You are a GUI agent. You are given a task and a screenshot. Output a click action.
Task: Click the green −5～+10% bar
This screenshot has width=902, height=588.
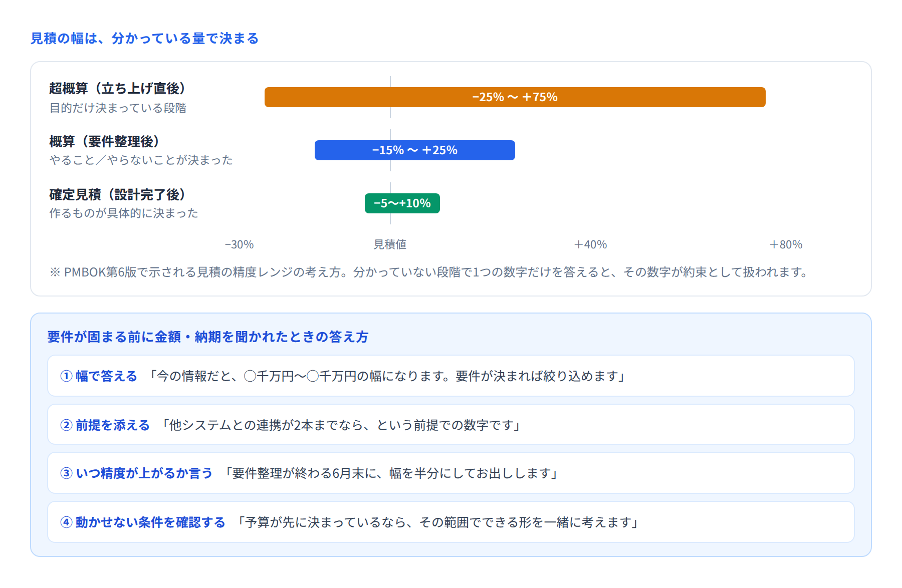pyautogui.click(x=402, y=203)
